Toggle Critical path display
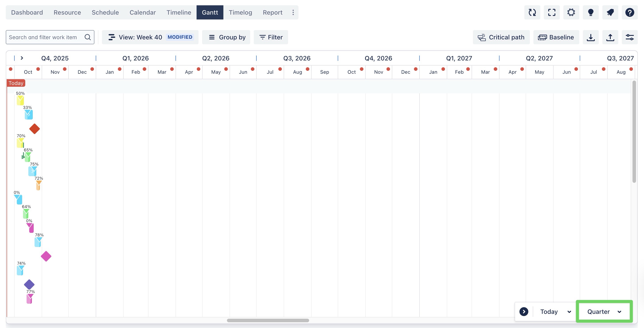 [x=501, y=37]
